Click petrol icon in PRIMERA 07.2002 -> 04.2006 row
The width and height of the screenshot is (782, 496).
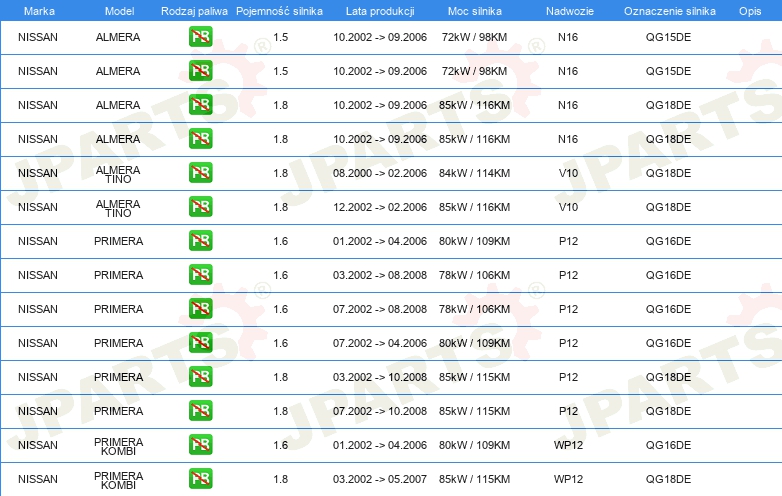(x=200, y=342)
